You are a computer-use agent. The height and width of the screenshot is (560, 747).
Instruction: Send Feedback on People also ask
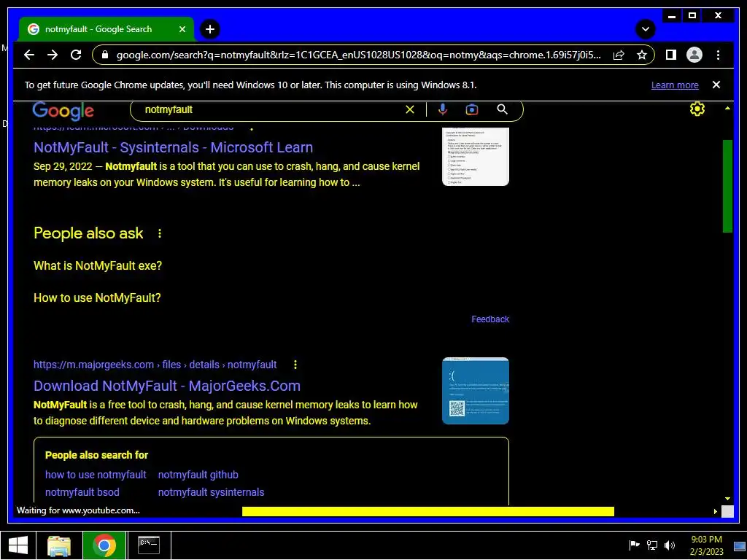[x=490, y=319]
